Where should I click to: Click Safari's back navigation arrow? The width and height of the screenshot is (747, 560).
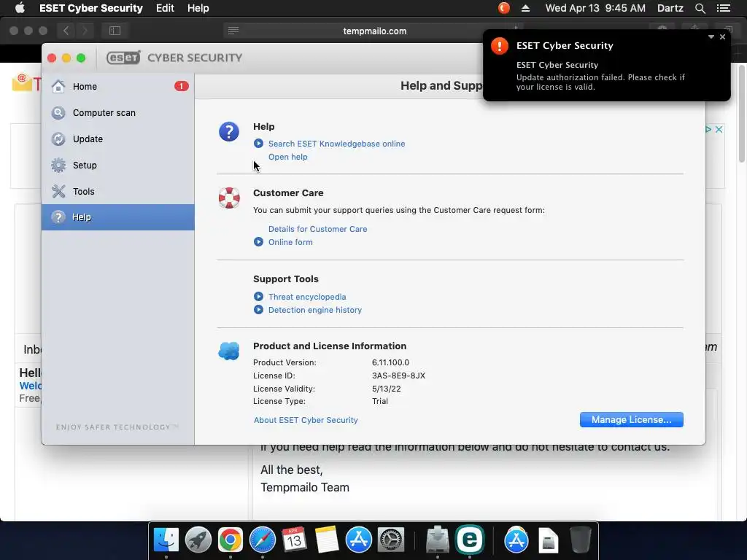point(66,31)
